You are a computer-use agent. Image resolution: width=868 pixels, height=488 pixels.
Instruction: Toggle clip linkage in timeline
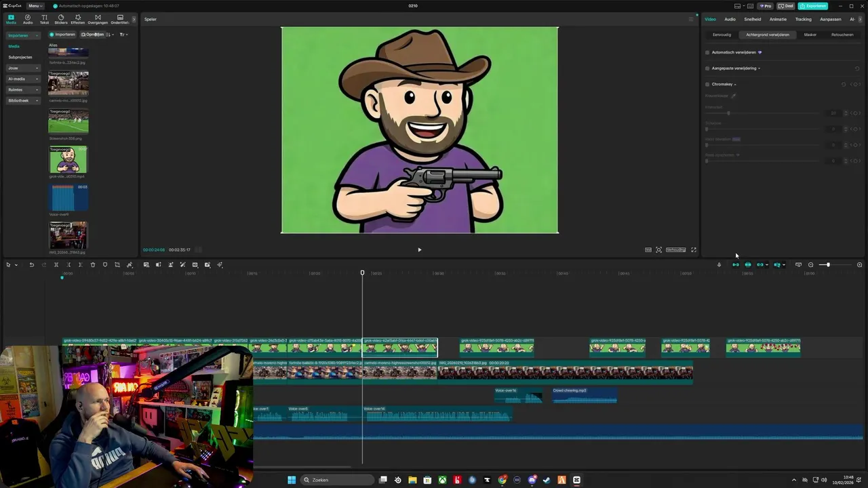click(760, 264)
